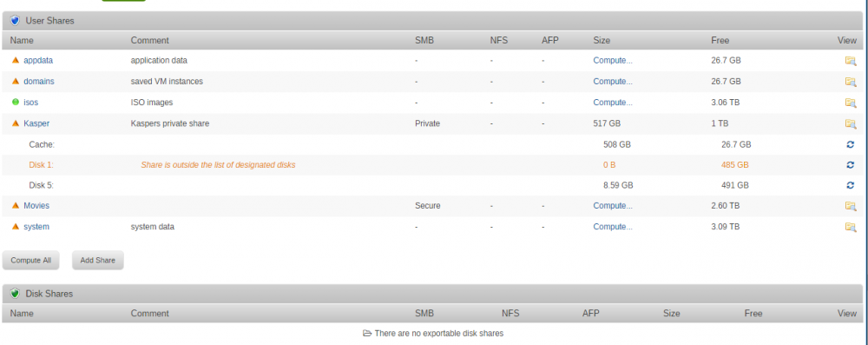Open the appdata share settings

[x=38, y=61]
